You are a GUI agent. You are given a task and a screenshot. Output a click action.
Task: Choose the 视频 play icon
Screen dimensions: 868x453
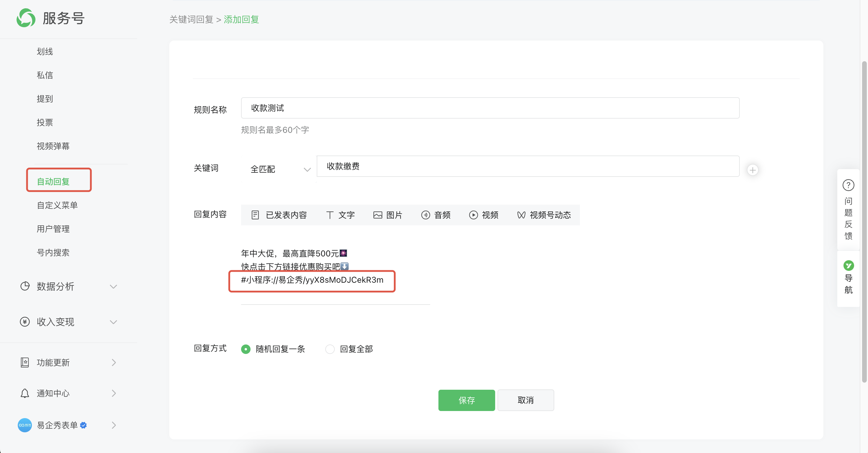point(473,215)
